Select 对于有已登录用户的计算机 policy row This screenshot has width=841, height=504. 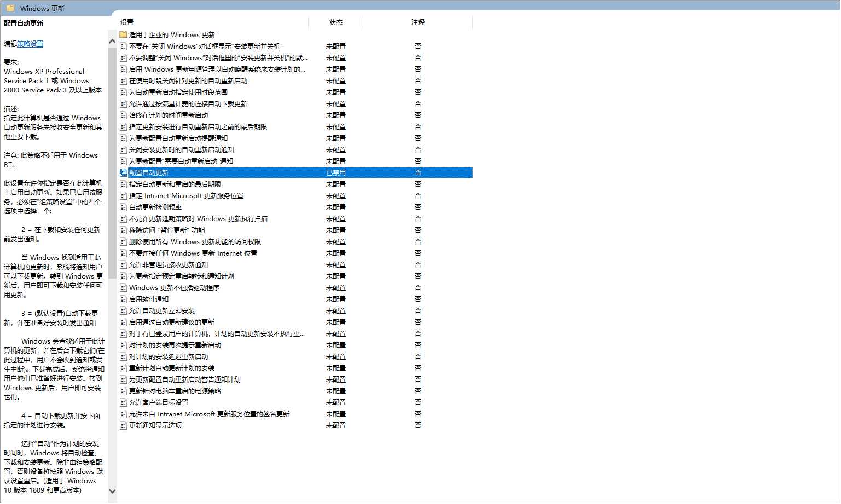coord(217,333)
